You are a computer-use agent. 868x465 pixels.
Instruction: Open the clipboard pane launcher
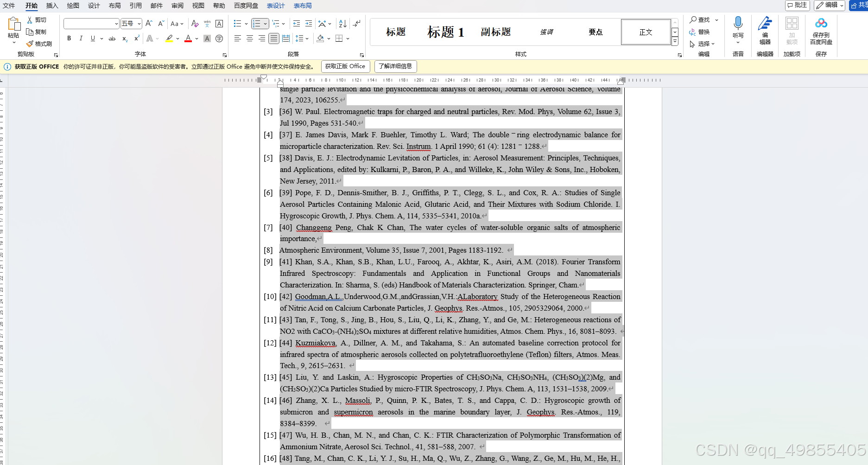(x=56, y=55)
